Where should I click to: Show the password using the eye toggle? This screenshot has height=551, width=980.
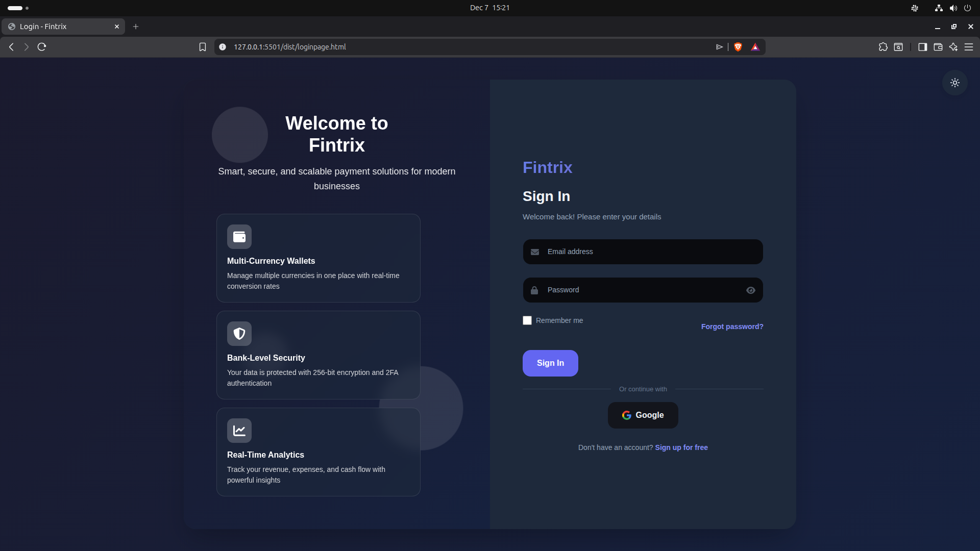(750, 290)
